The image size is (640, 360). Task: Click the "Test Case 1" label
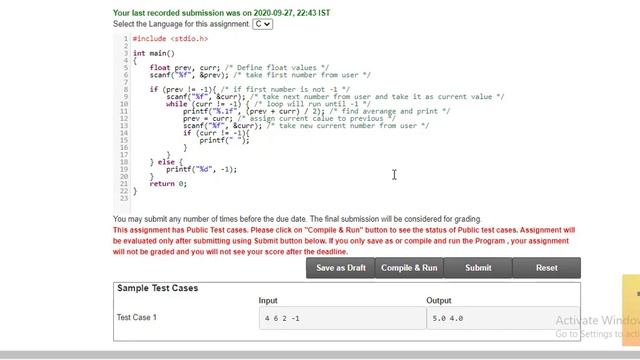(x=136, y=317)
